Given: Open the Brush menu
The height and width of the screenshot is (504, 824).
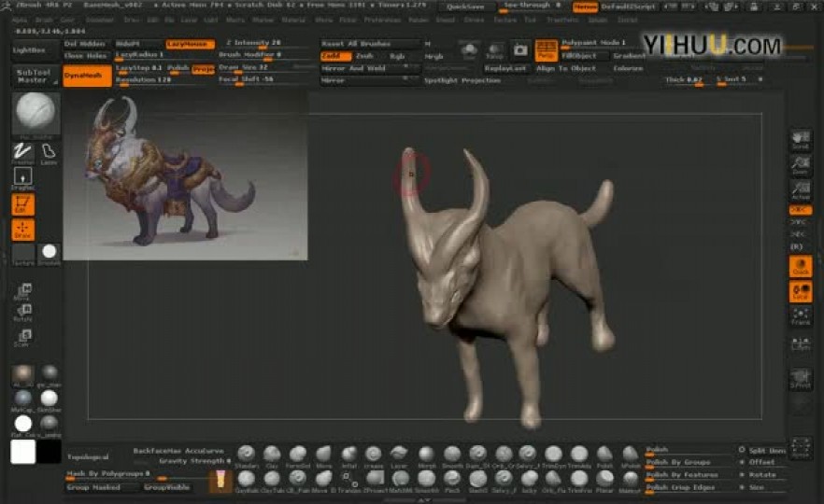Looking at the screenshot, I should pos(44,20).
